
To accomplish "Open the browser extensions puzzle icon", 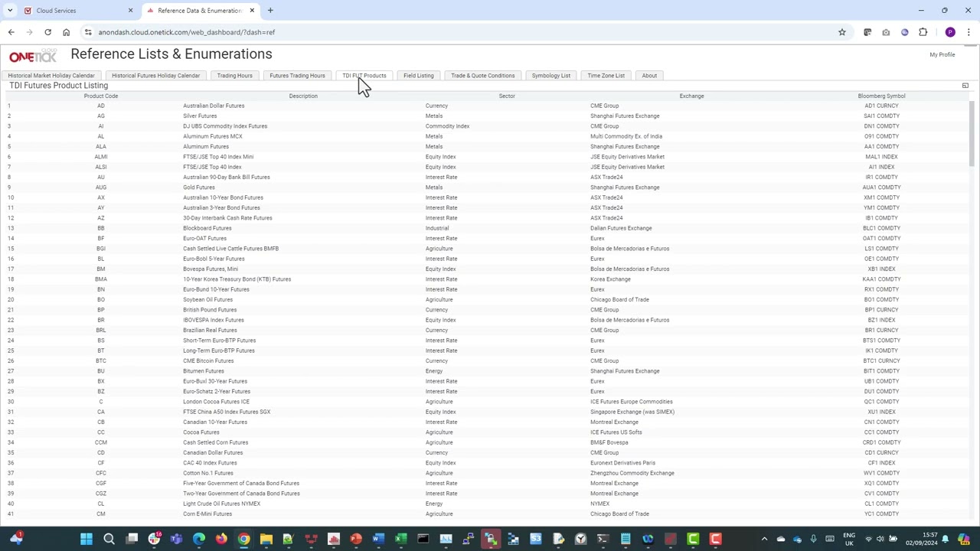I will coord(923,32).
